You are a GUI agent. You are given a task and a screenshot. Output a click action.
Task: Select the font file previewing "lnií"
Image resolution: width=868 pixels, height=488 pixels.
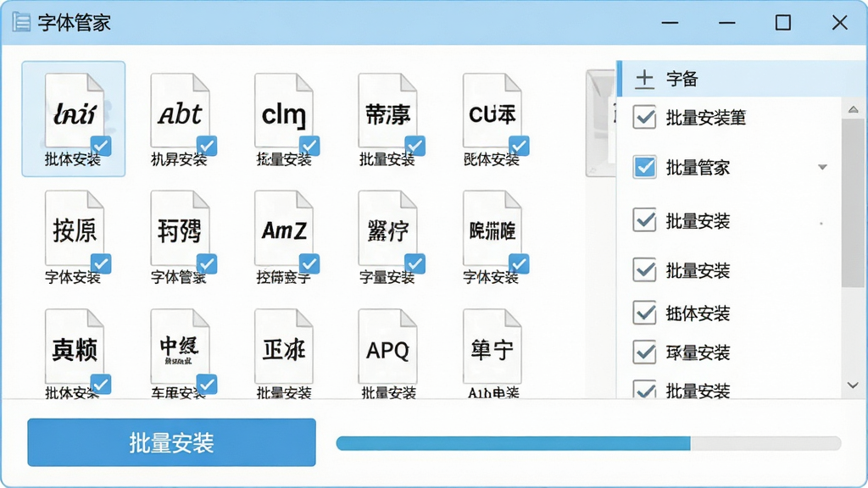click(74, 111)
